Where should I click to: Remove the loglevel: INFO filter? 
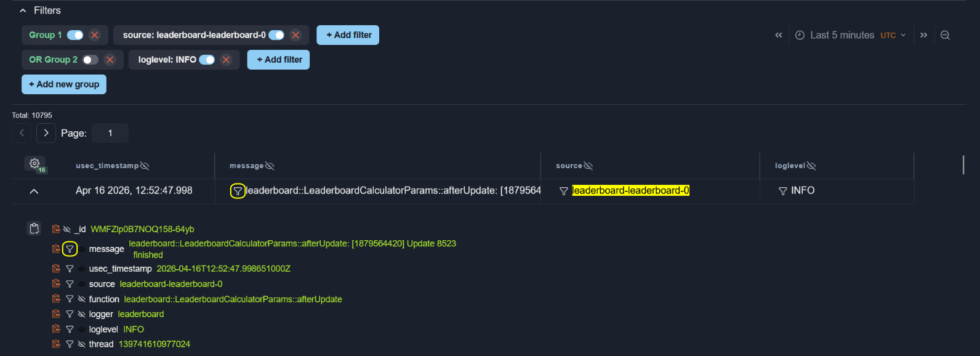pos(226,60)
